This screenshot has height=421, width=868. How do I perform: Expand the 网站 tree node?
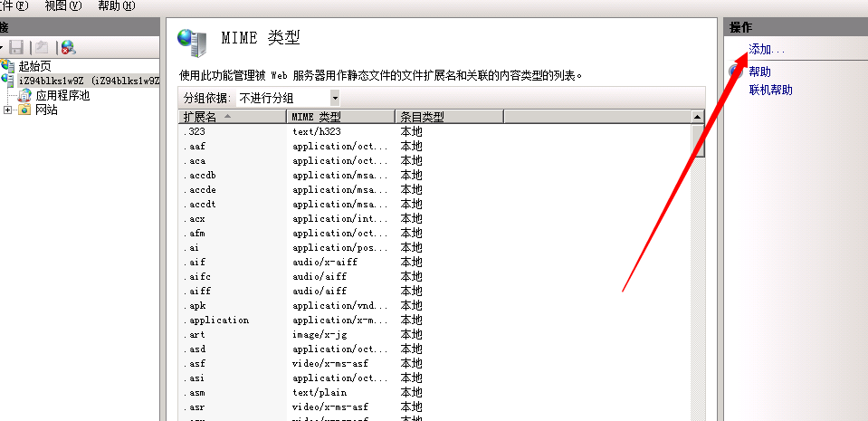pos(7,110)
